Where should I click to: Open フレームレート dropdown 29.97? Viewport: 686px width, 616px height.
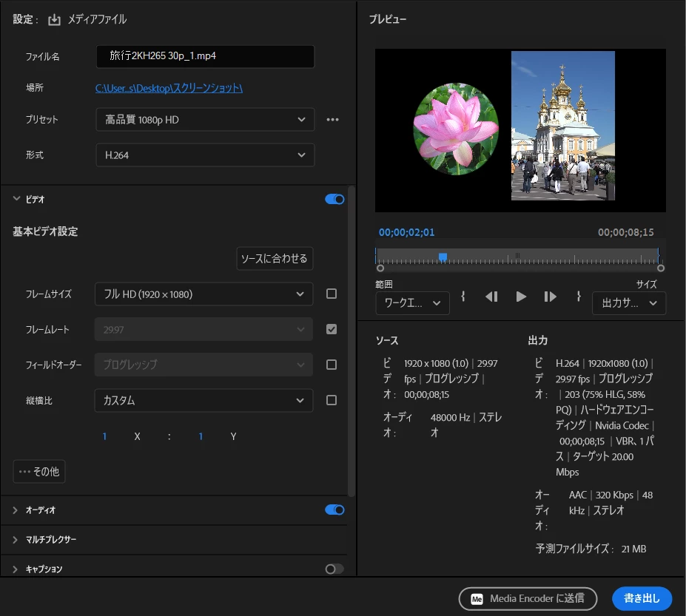(x=204, y=329)
